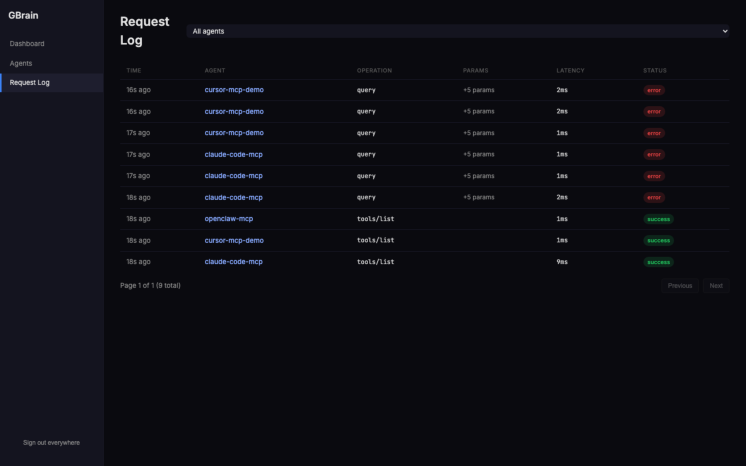
Task: Click 18s ago time in the claude-code-mcp query row
Action: 138,198
